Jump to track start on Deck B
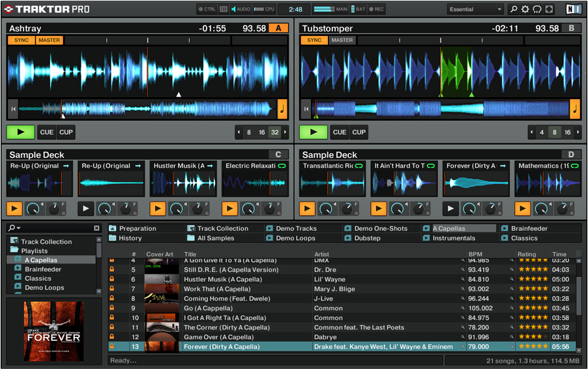Viewport: 588px width, 369px height. point(306,109)
